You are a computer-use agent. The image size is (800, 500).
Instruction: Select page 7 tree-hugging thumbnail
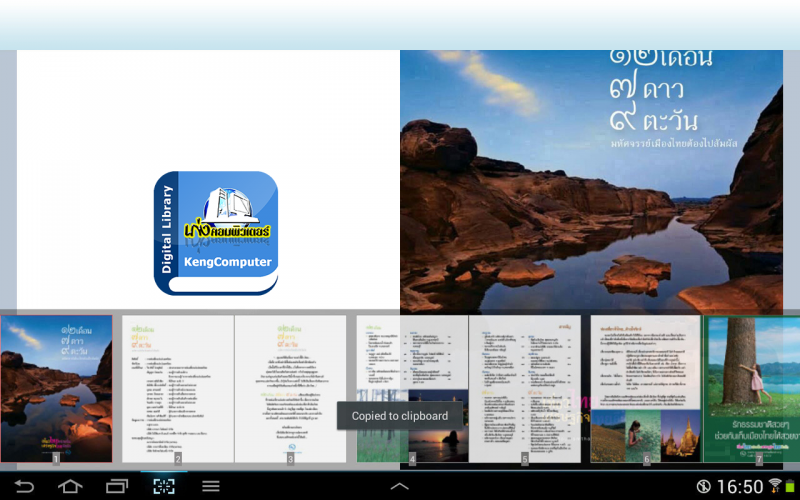pos(752,389)
